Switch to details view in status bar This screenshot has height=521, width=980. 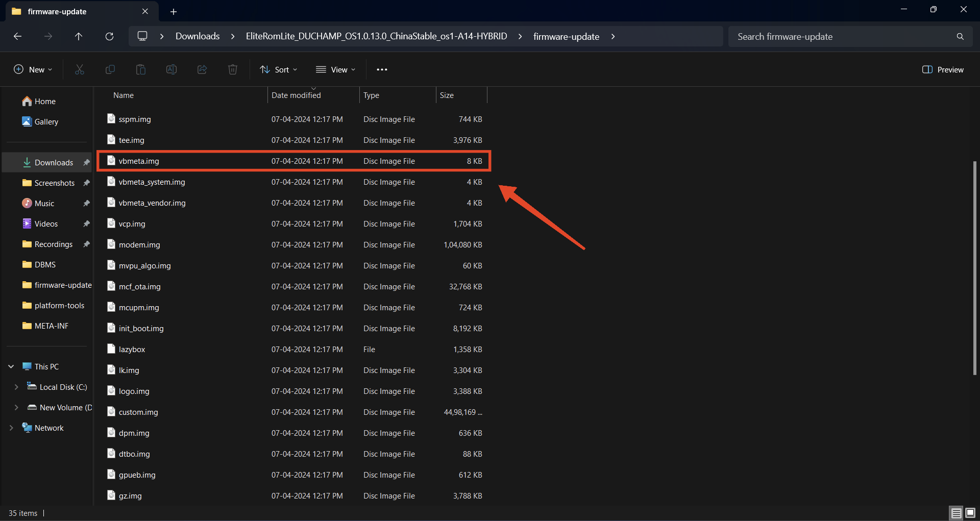pos(956,513)
